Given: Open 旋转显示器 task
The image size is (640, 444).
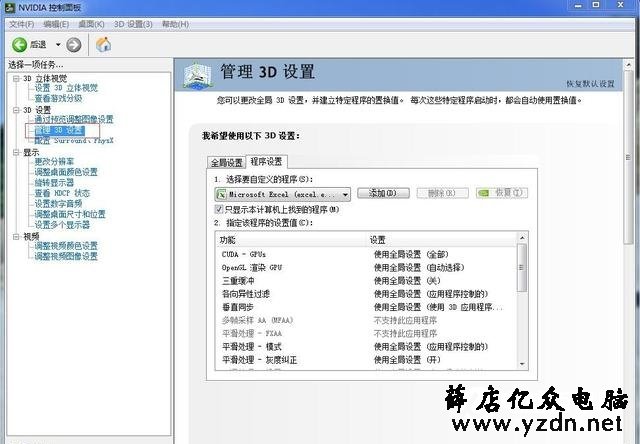Looking at the screenshot, I should click(x=54, y=182).
